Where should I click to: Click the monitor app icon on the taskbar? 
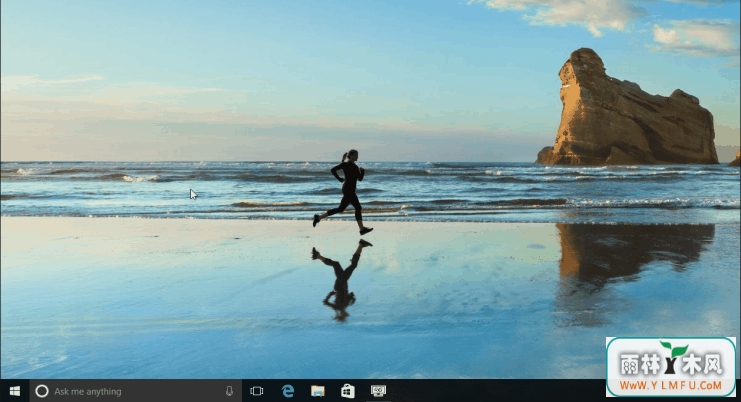[x=378, y=391]
